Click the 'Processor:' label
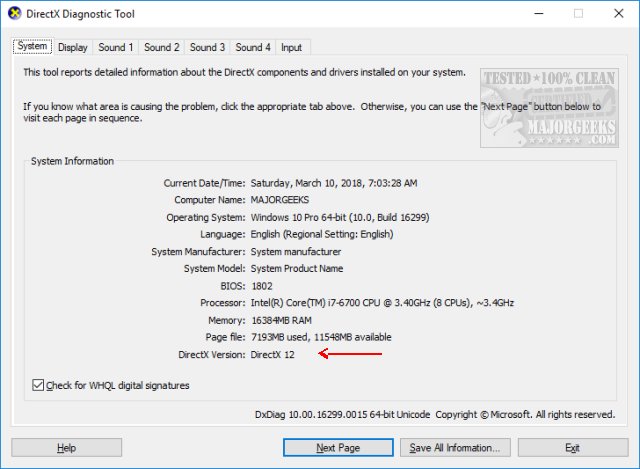The width and height of the screenshot is (640, 469). 222,303
